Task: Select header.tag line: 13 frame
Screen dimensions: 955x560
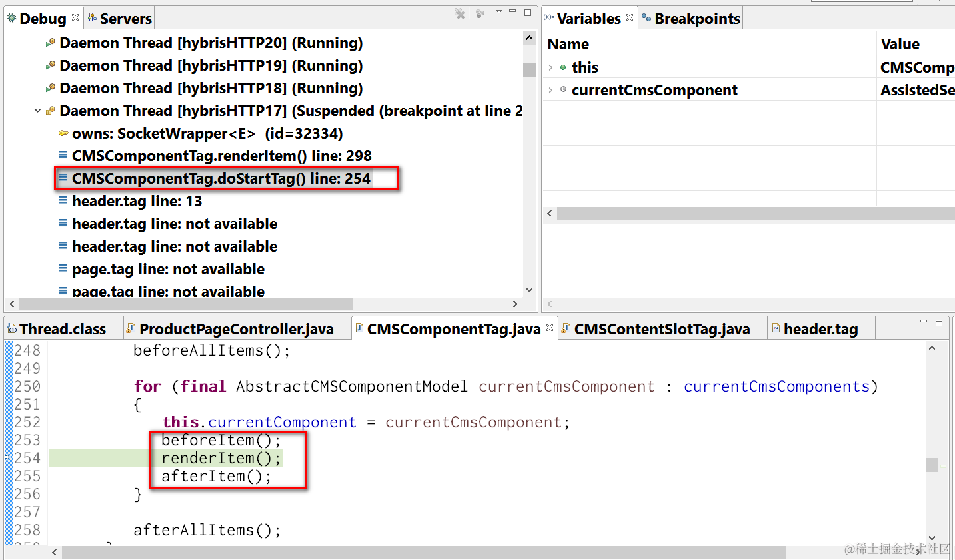Action: click(137, 201)
